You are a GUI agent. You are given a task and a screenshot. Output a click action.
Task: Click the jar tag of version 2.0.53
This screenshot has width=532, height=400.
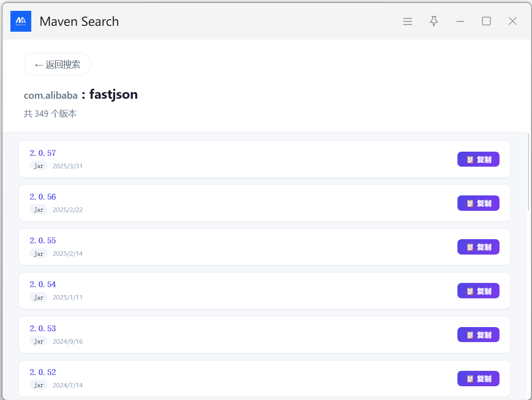pos(38,341)
